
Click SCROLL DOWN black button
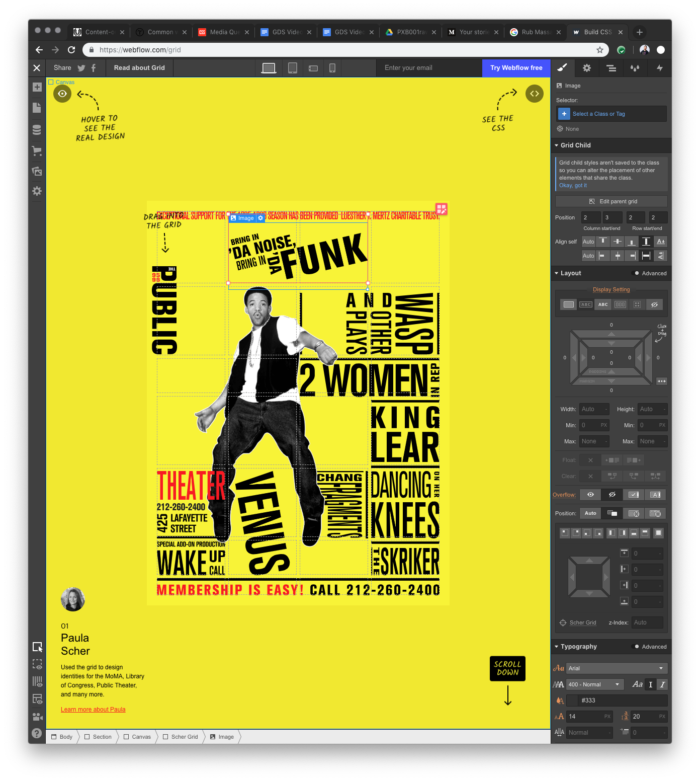[507, 668]
